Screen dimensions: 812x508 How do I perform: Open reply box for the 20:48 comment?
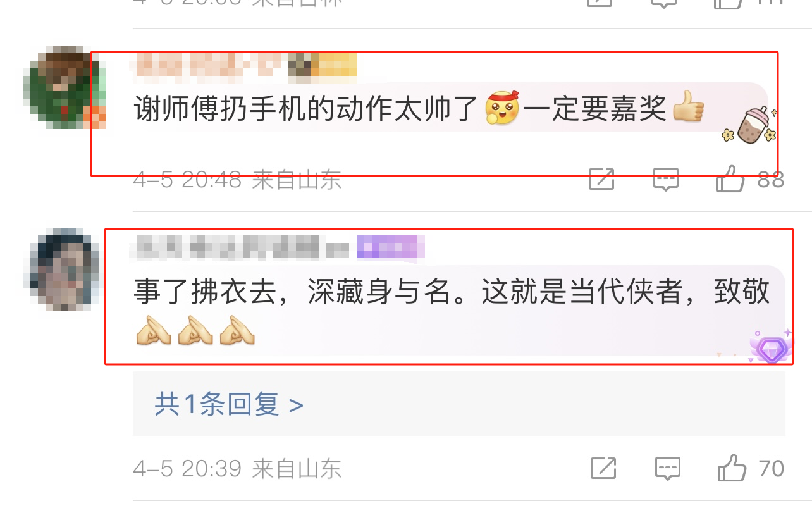coord(666,179)
